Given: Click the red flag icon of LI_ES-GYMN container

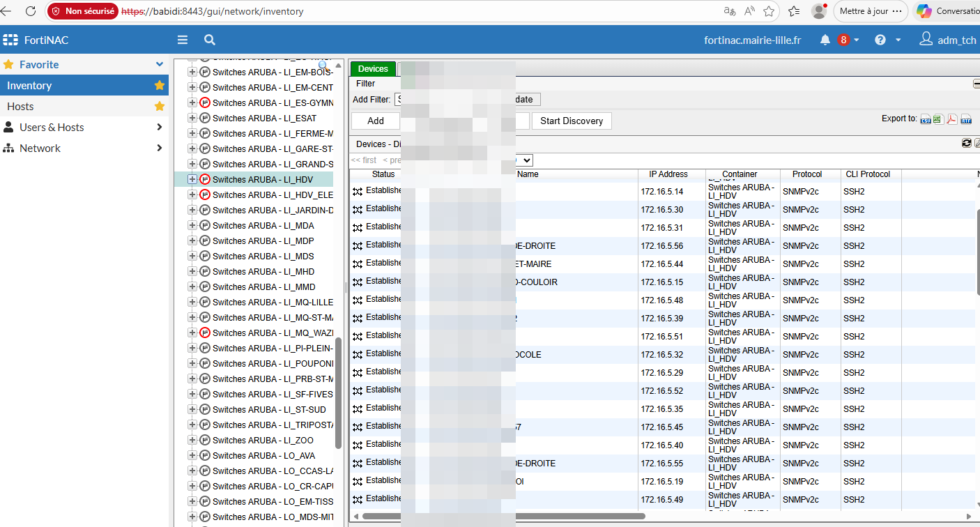Looking at the screenshot, I should (x=205, y=103).
